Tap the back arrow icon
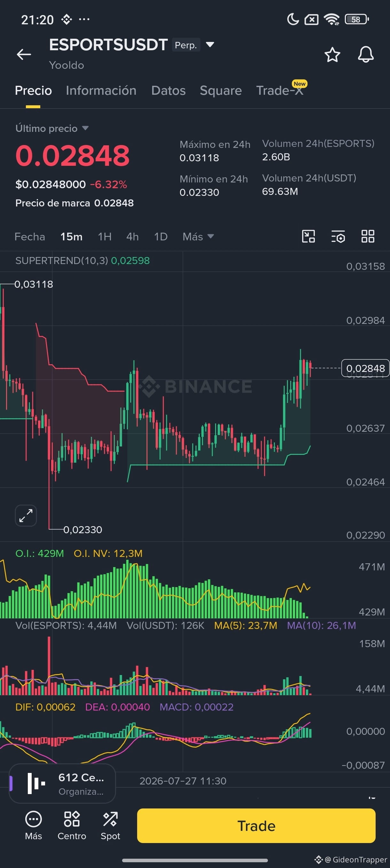The height and width of the screenshot is (868, 390). tap(24, 54)
